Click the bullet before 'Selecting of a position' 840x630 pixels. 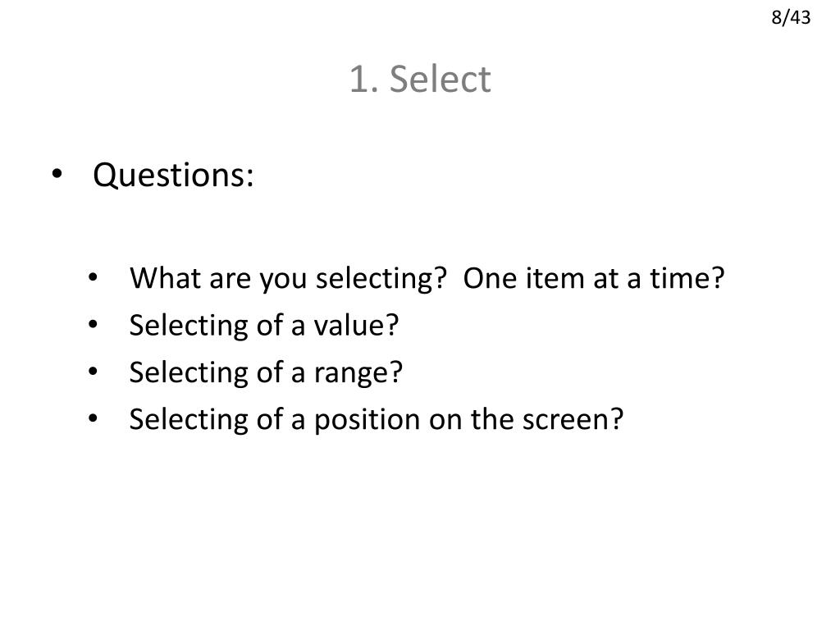point(94,418)
